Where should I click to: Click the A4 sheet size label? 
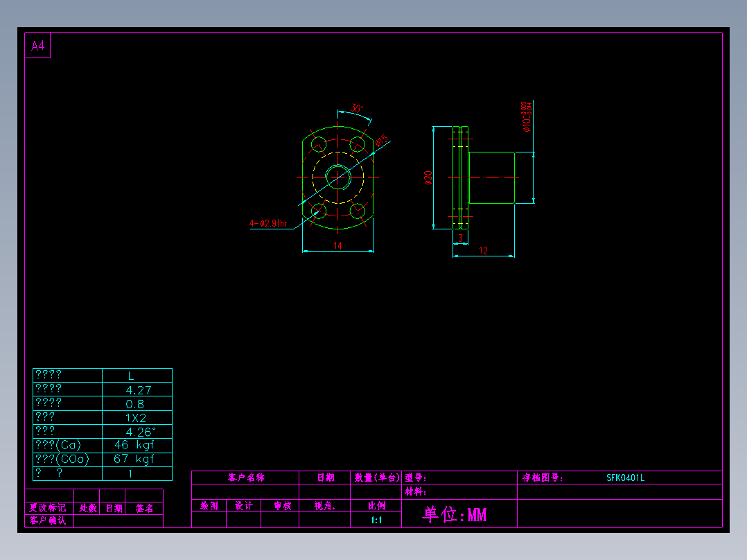[37, 46]
